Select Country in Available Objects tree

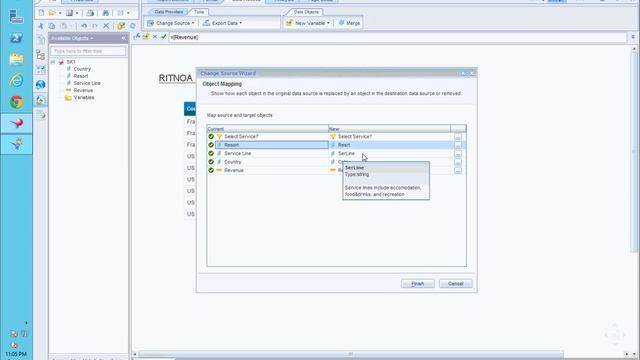(x=82, y=69)
